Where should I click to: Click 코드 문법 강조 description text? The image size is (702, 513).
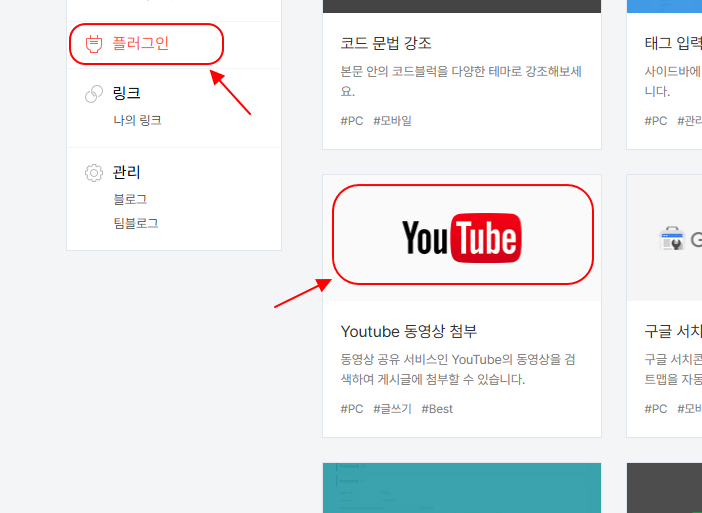tap(461, 81)
